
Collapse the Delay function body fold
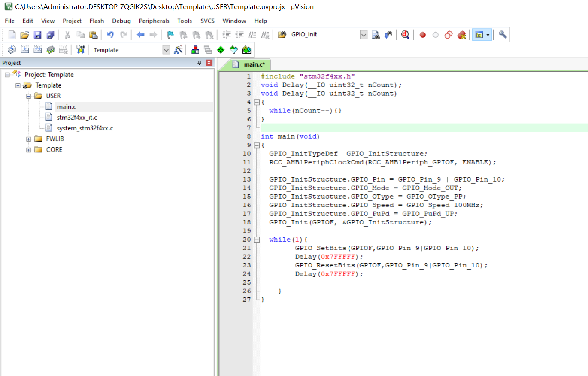point(257,102)
